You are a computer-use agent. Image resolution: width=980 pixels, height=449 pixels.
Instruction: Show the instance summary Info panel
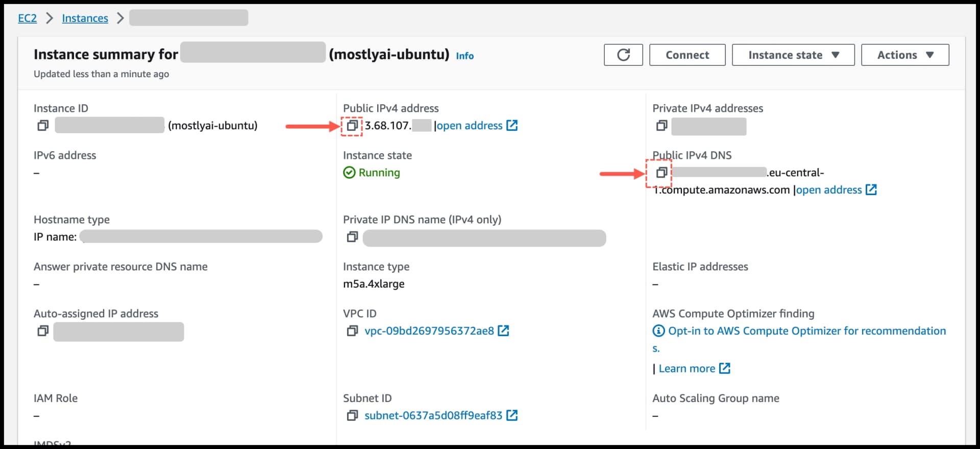464,56
